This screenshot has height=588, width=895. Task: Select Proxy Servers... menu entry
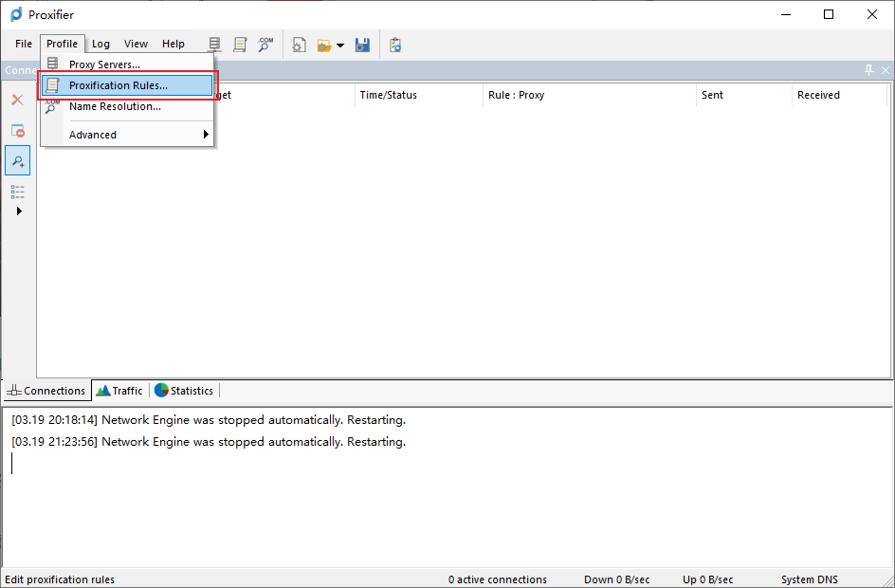127,64
